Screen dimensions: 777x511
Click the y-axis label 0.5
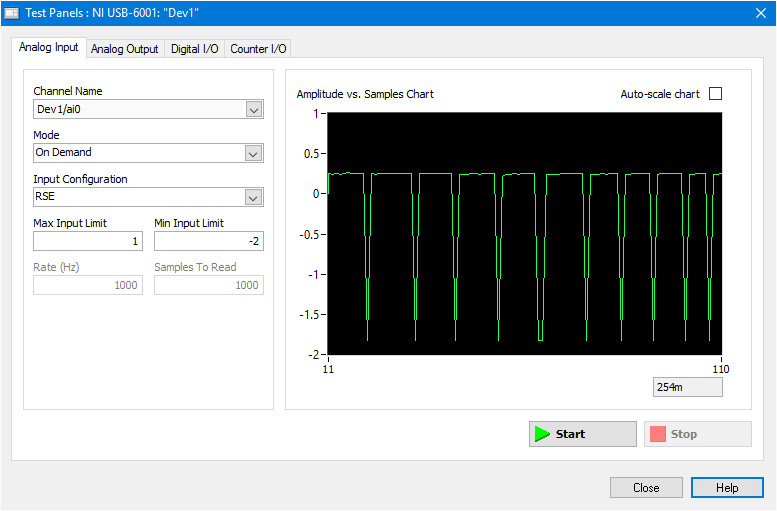point(311,154)
